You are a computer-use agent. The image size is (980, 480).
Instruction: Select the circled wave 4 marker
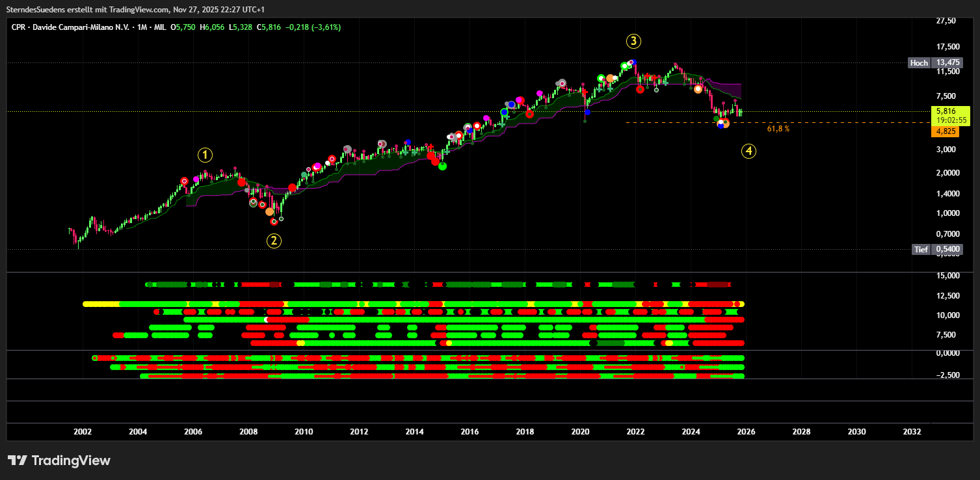[x=749, y=152]
